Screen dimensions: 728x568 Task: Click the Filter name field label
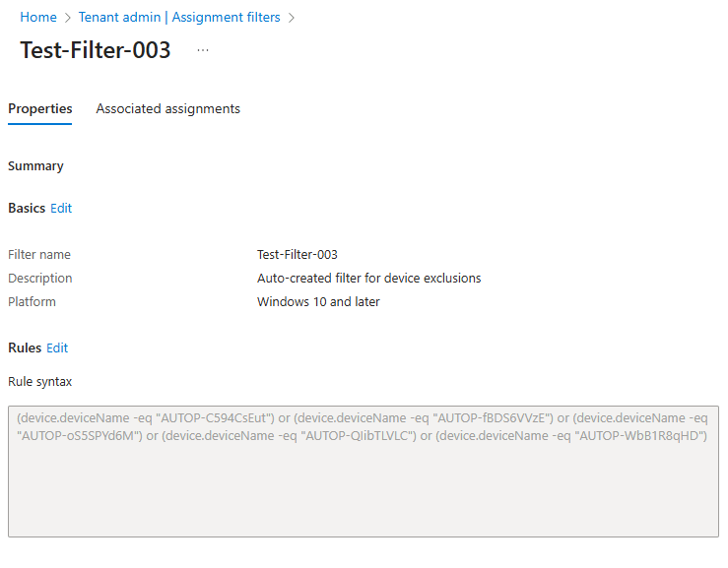[x=39, y=255]
